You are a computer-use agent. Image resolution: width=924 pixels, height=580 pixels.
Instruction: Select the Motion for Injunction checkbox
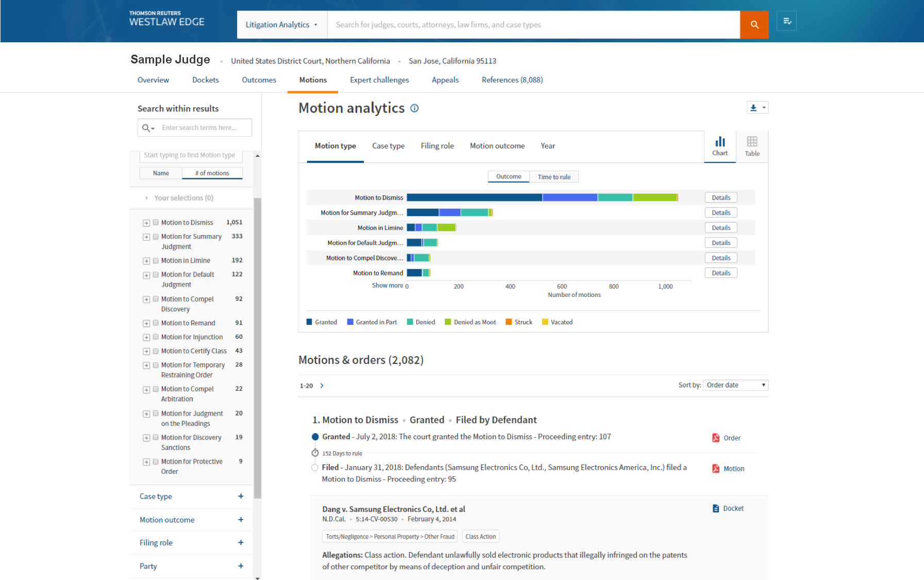click(156, 337)
